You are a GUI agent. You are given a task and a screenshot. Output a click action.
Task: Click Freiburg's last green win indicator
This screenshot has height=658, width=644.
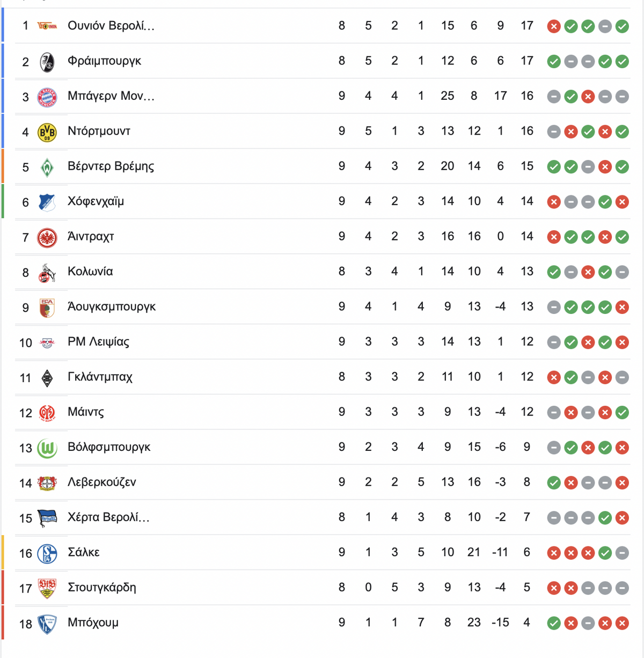point(622,62)
